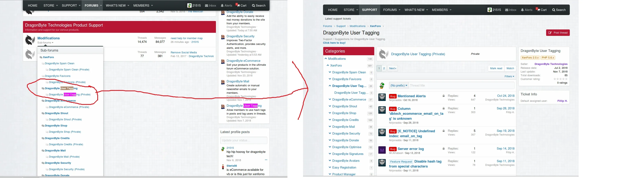
Task: Open the Inbox envelope in right screenshot
Action: click(511, 10)
